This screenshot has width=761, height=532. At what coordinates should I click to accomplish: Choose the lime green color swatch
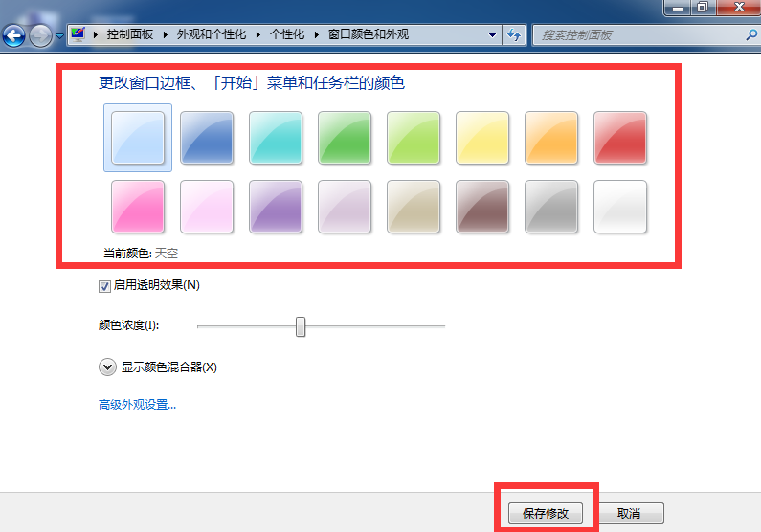(x=414, y=138)
